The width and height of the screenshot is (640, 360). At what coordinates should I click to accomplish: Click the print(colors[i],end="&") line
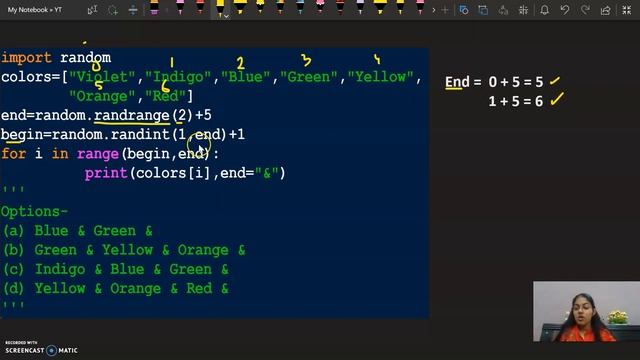point(185,173)
